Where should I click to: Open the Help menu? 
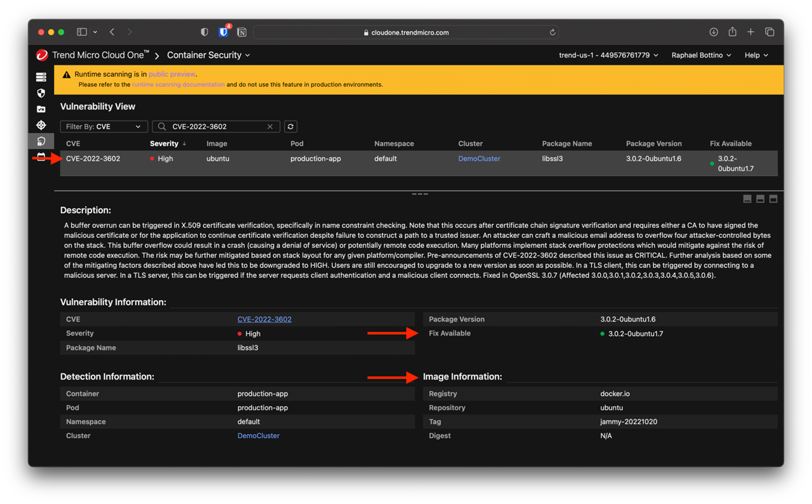pos(756,55)
